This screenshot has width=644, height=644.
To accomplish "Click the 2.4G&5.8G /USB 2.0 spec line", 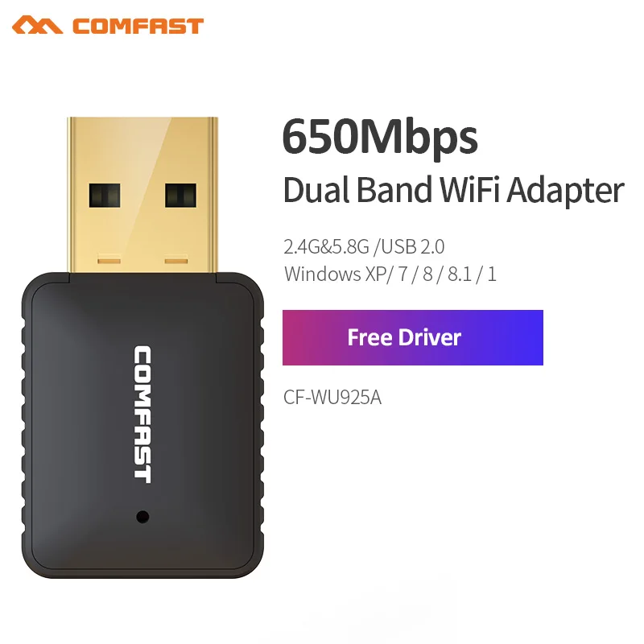I will (x=364, y=246).
